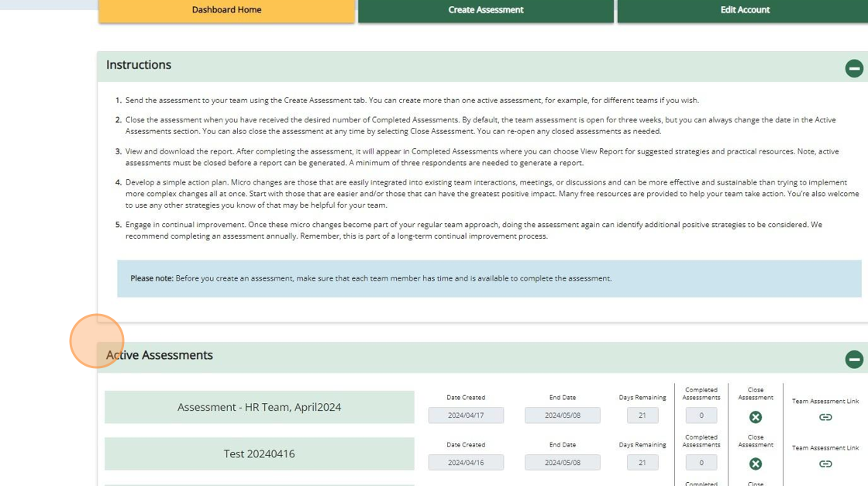Click instruction step starting 'Send the assessment'
868x486 pixels.
tap(412, 100)
